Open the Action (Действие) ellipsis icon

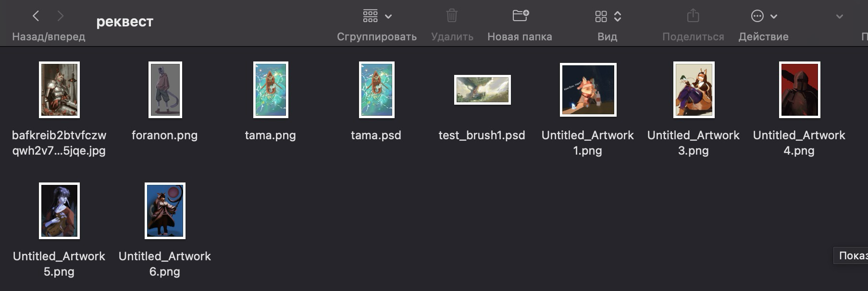click(x=757, y=16)
